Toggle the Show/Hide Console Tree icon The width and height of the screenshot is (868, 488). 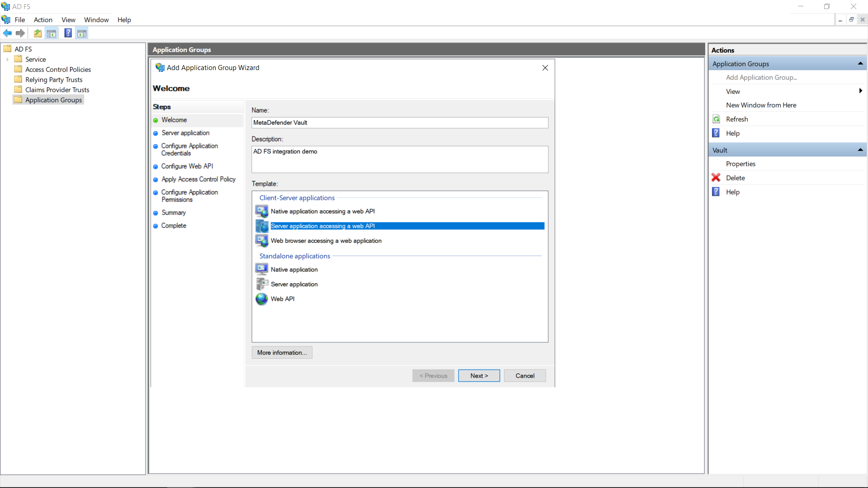[52, 33]
